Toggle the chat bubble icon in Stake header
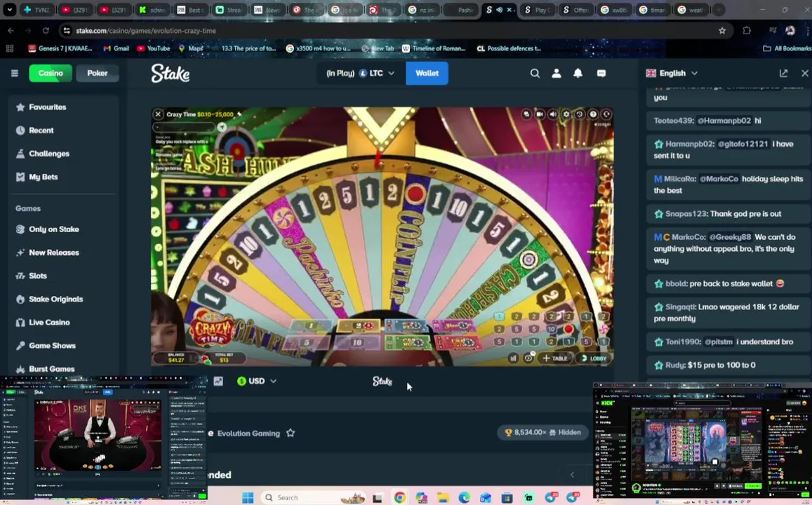This screenshot has height=505, width=812. (x=601, y=74)
